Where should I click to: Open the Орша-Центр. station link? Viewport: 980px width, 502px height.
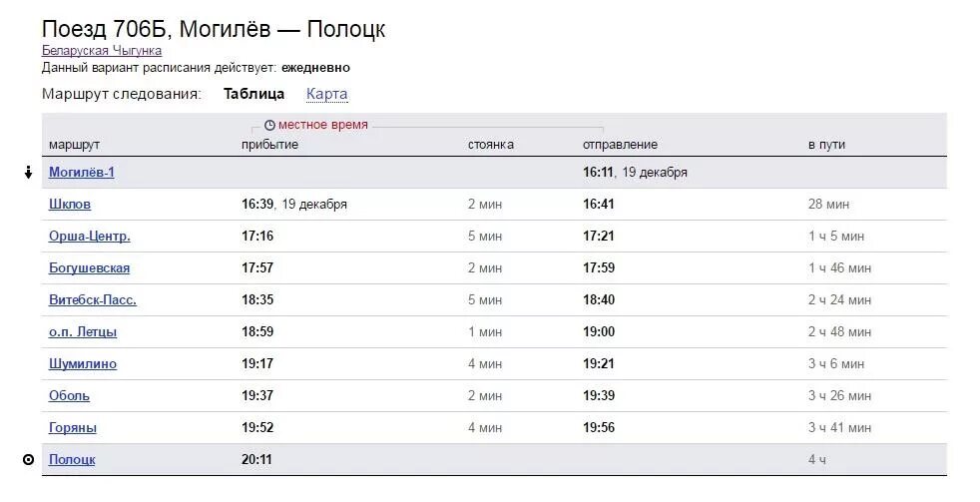(90, 237)
